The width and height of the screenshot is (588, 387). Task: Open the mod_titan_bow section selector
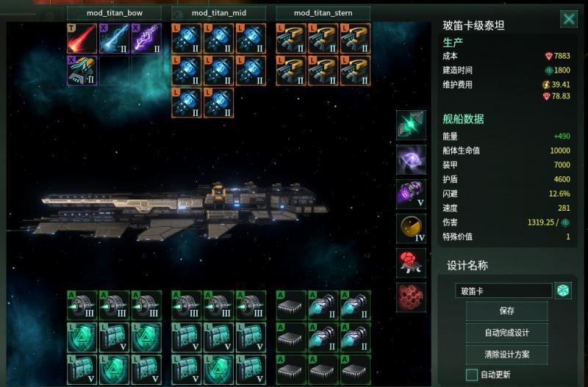tap(115, 13)
